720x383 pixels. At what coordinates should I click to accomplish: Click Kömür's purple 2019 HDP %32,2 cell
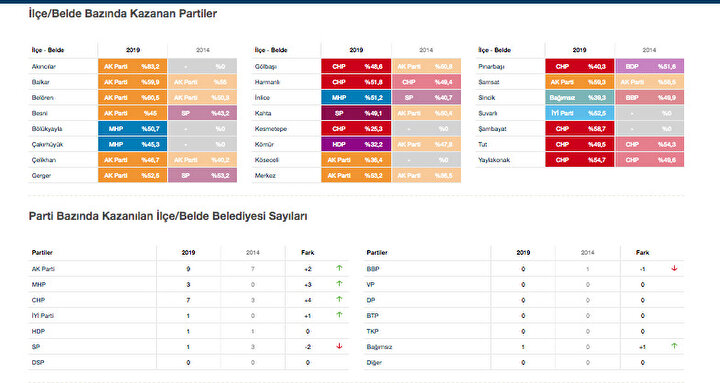pyautogui.click(x=356, y=145)
